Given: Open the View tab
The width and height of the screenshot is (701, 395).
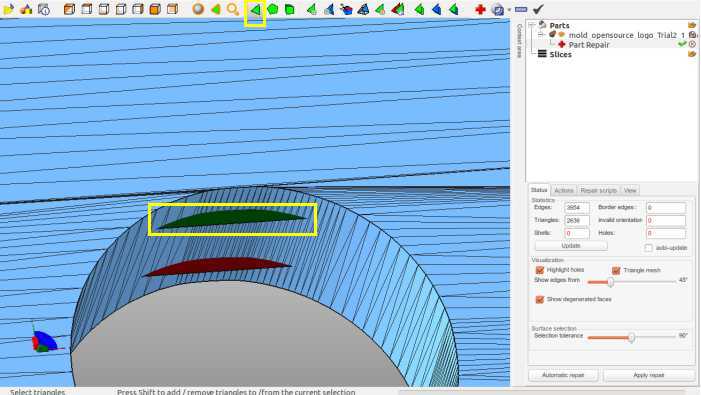Looking at the screenshot, I should click(630, 190).
